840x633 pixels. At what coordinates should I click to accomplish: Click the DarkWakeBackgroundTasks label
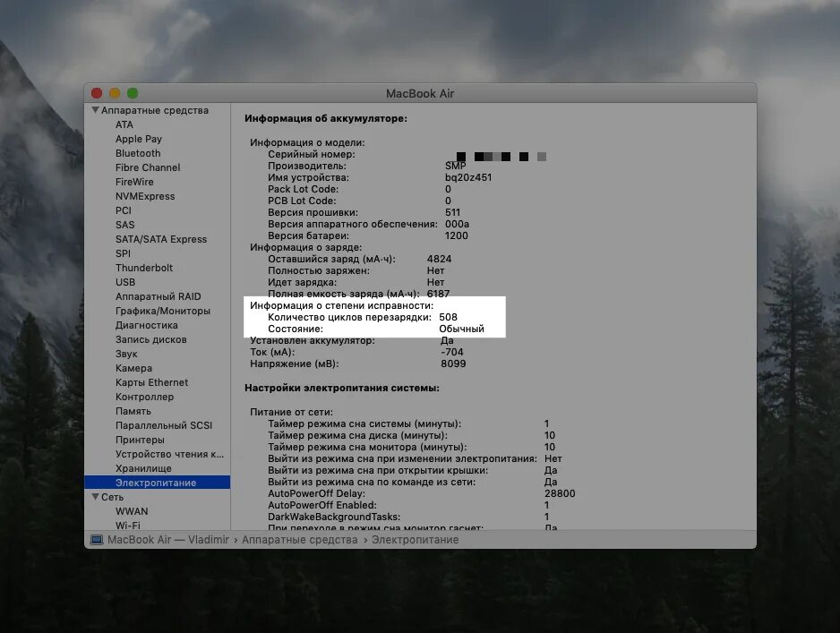click(334, 517)
